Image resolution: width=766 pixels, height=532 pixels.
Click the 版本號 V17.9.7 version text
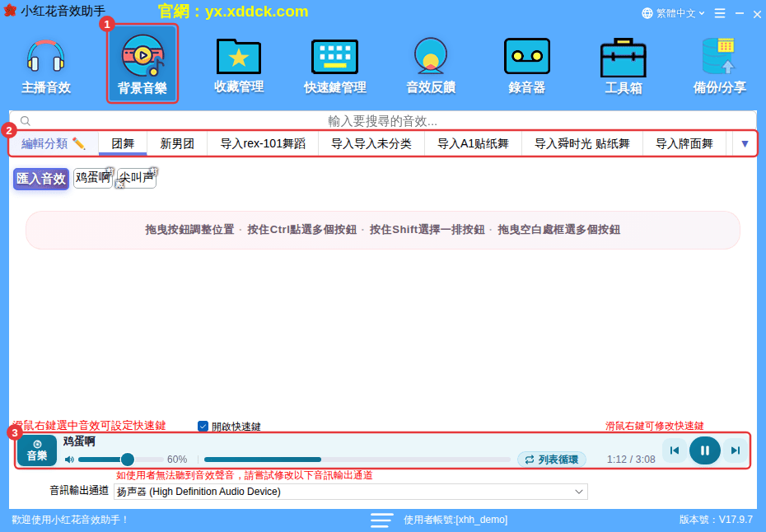716,520
